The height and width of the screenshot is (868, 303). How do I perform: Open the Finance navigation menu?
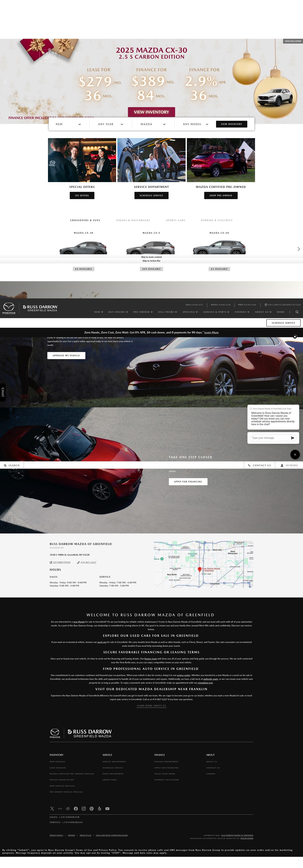[x=242, y=312]
